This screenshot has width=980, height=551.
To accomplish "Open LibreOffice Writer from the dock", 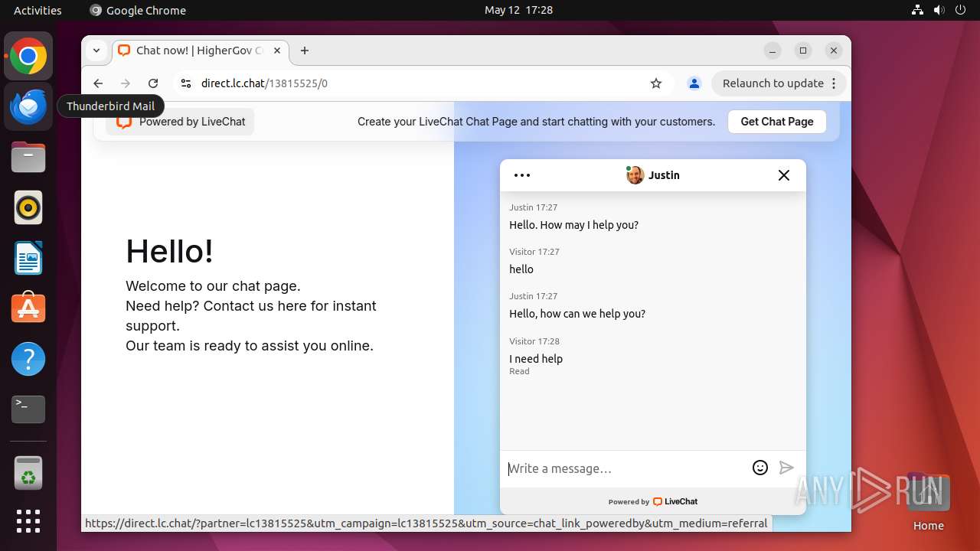I will pos(28,258).
